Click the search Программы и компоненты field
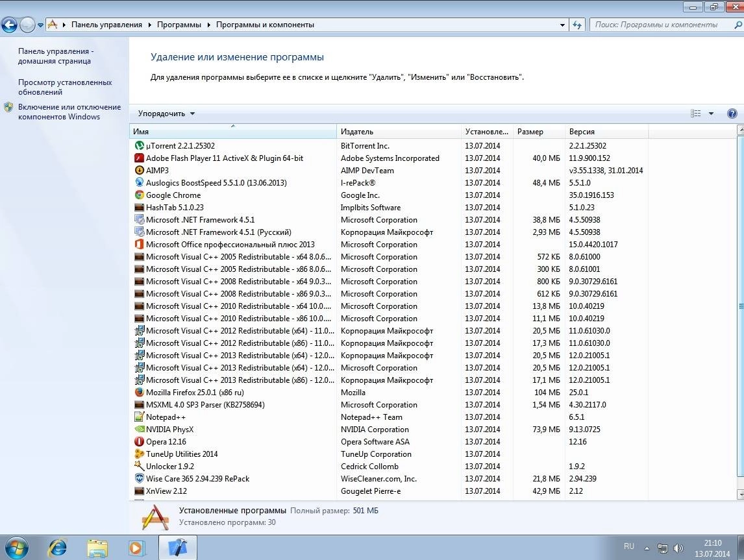This screenshot has width=744, height=560. [x=662, y=25]
